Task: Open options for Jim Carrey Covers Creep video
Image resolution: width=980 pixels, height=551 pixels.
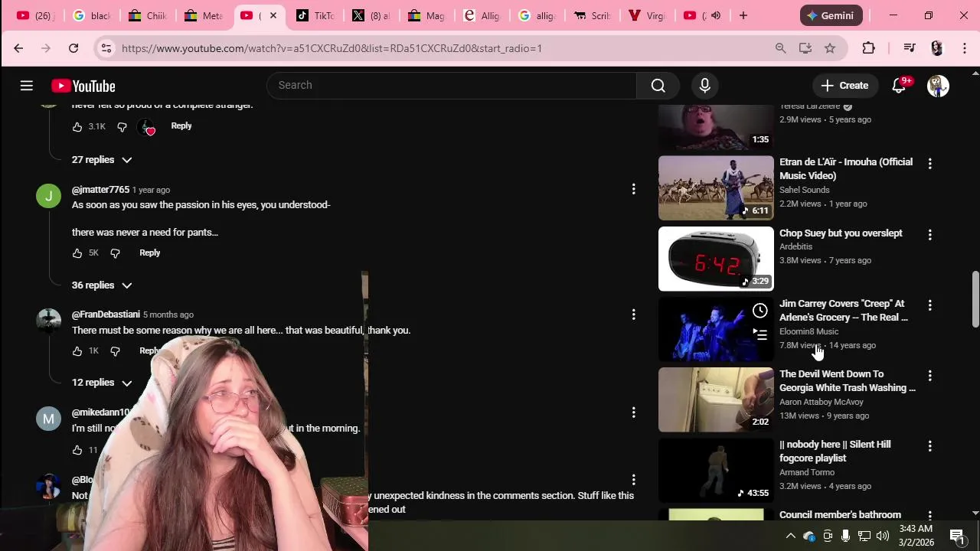Action: [929, 305]
